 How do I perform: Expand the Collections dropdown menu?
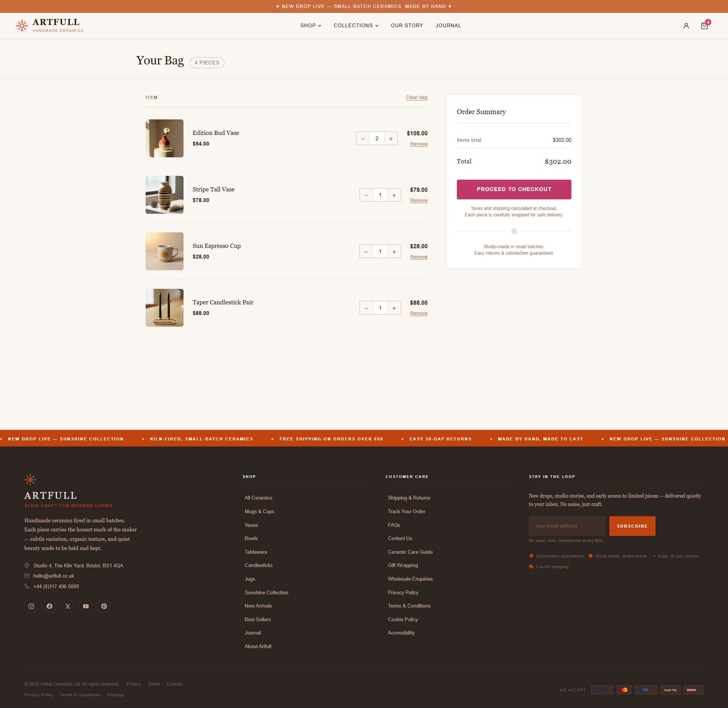(356, 26)
